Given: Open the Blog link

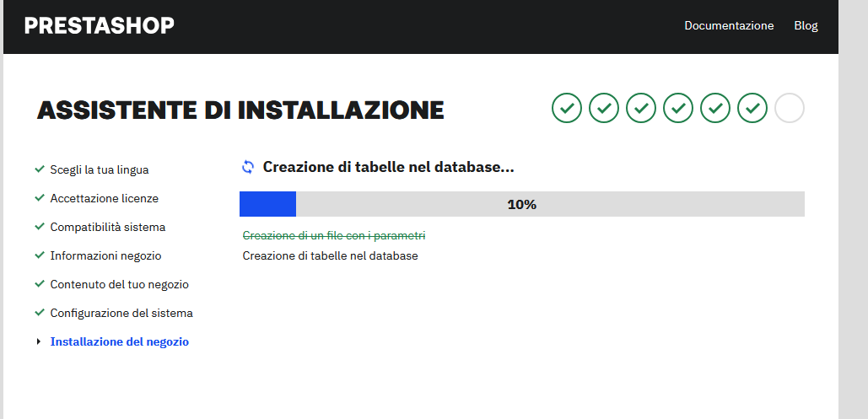Looking at the screenshot, I should pyautogui.click(x=806, y=25).
